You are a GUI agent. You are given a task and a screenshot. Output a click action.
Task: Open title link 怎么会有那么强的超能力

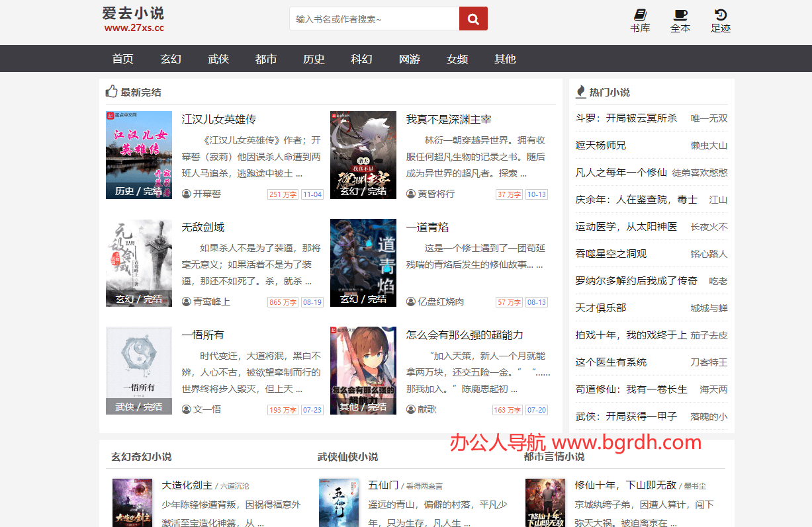point(465,335)
